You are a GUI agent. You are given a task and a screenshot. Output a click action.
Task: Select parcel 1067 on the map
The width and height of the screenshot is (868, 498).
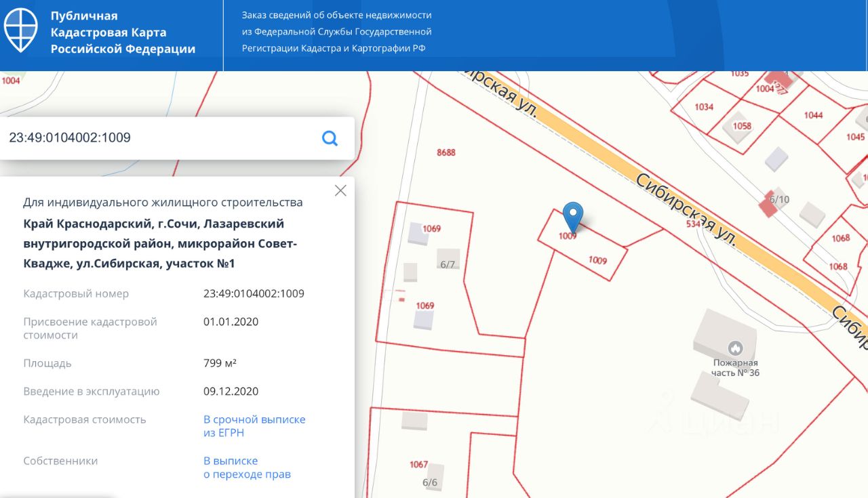(x=418, y=465)
